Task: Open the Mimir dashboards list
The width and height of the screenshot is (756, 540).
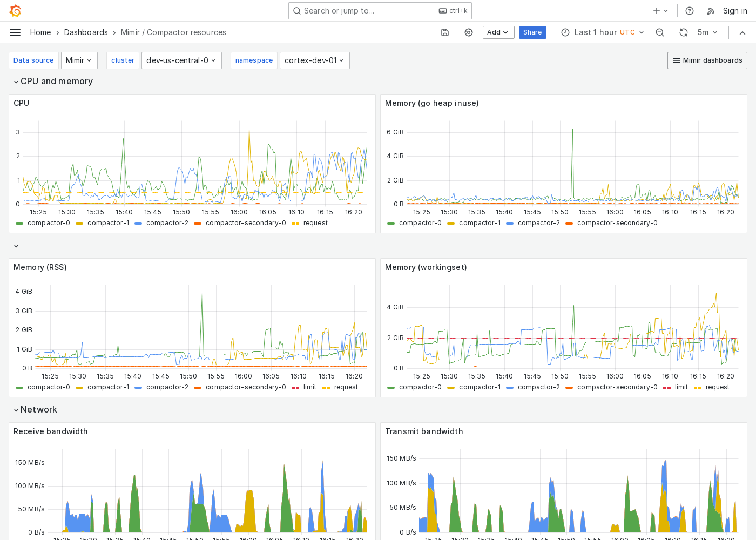Action: coord(707,60)
